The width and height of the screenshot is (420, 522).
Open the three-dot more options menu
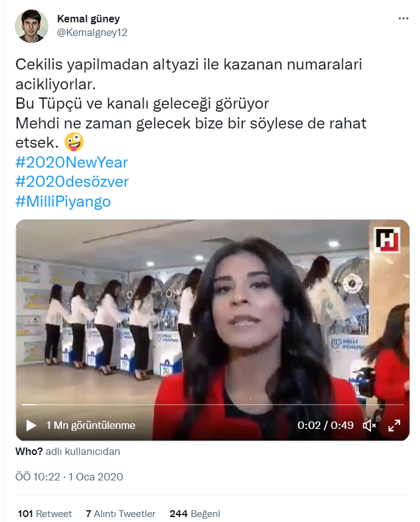point(403,19)
